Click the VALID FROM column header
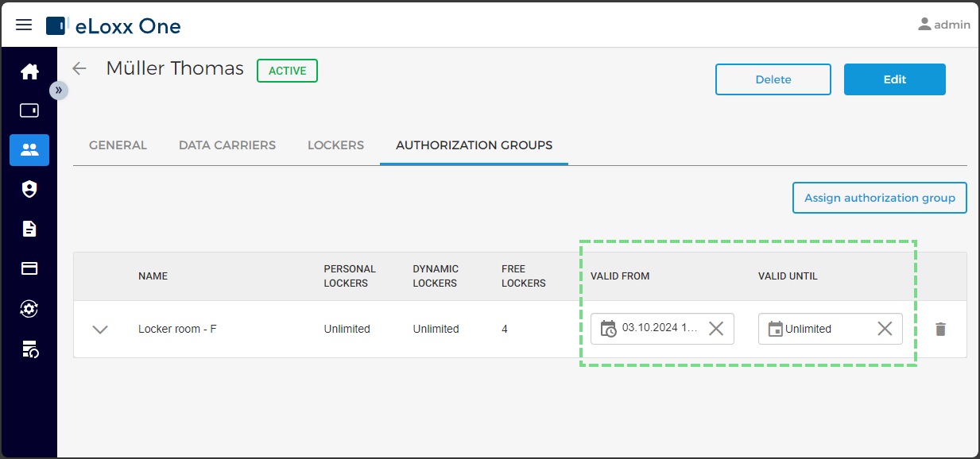This screenshot has height=459, width=980. coord(620,276)
